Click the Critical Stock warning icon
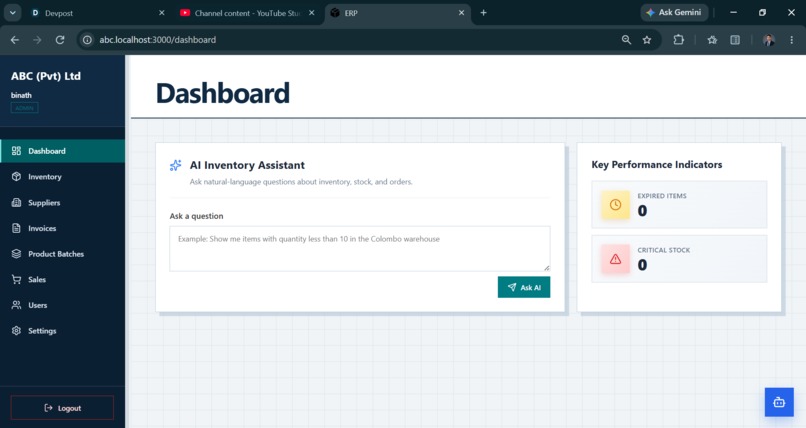The width and height of the screenshot is (806, 428). [x=615, y=259]
